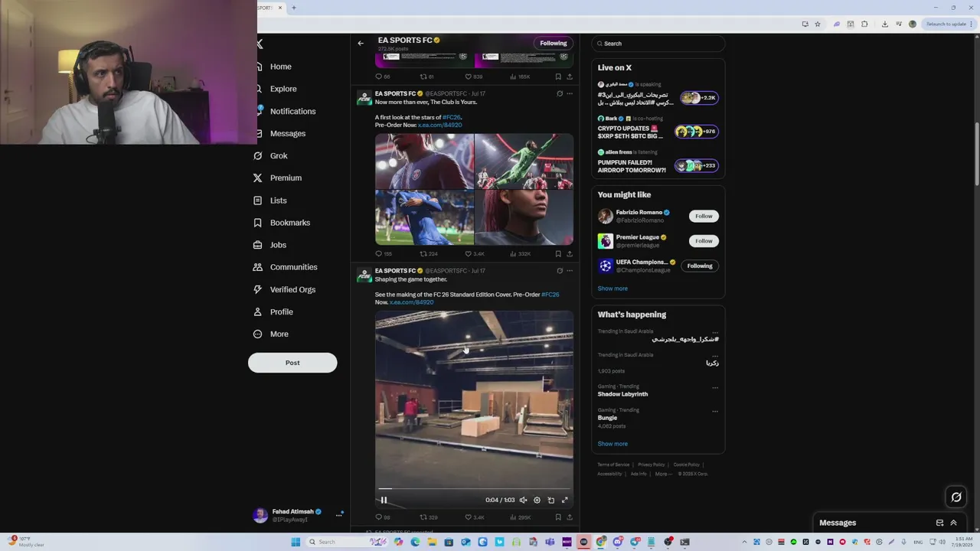Click the white Post button

(x=292, y=363)
